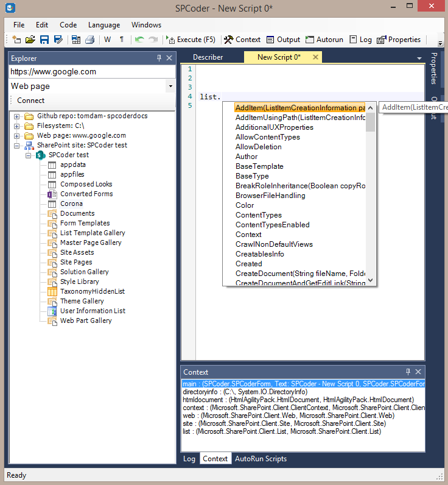Close the Explorer panel

coord(169,58)
